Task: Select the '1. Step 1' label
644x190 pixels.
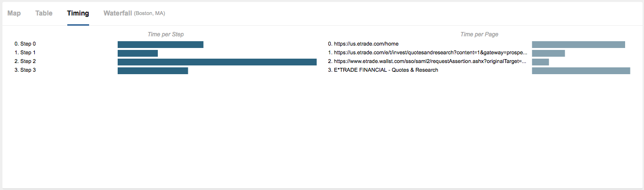Action: (25, 53)
